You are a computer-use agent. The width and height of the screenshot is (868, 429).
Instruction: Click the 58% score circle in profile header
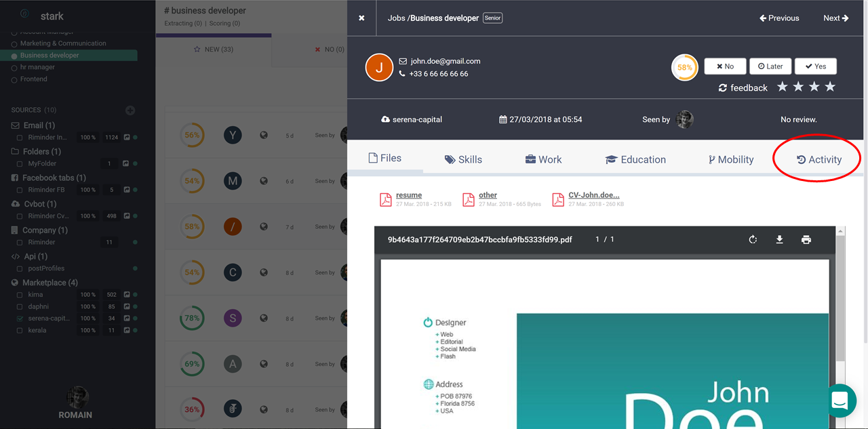point(685,68)
